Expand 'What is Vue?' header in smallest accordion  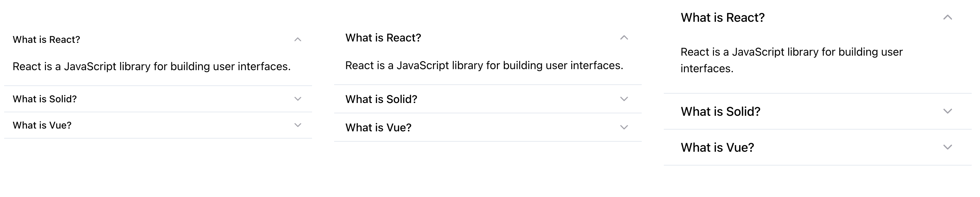[x=42, y=125]
